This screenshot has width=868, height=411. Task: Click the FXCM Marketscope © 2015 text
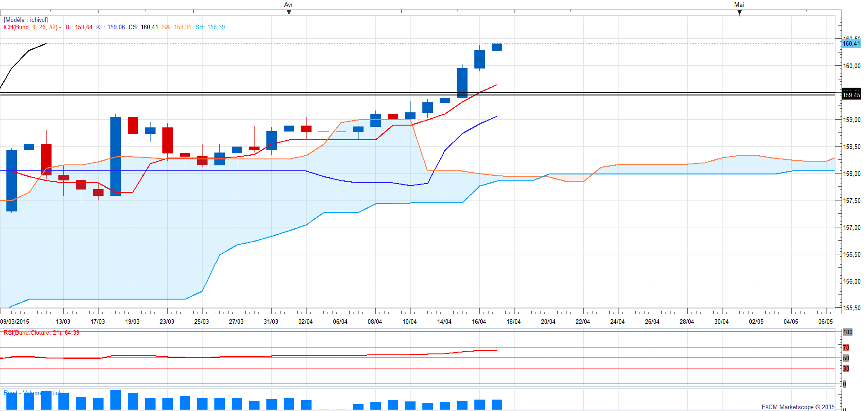click(798, 407)
